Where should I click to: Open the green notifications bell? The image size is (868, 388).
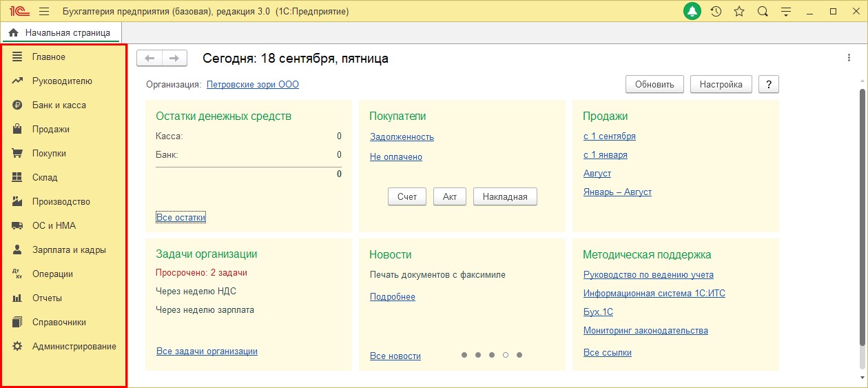692,12
